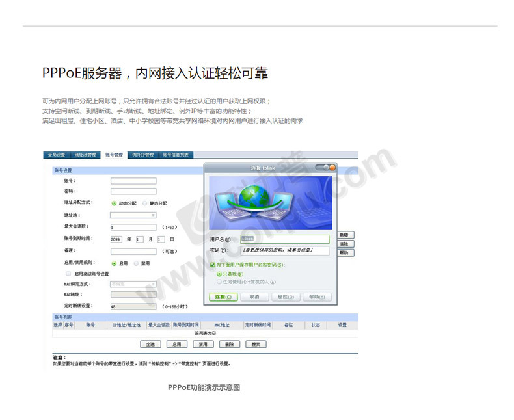
Task: Switch to the 全局设置 tab
Action: [x=55, y=155]
